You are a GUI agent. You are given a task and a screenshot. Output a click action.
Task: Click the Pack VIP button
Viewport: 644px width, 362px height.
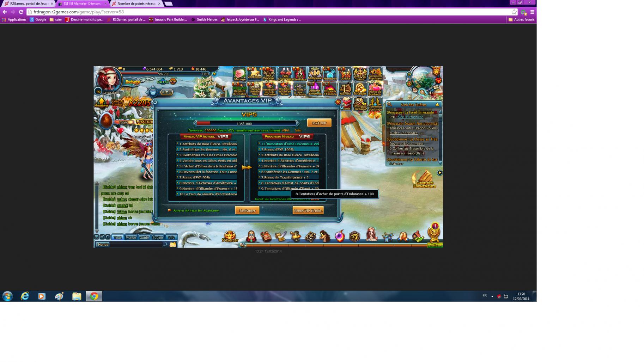tap(319, 123)
